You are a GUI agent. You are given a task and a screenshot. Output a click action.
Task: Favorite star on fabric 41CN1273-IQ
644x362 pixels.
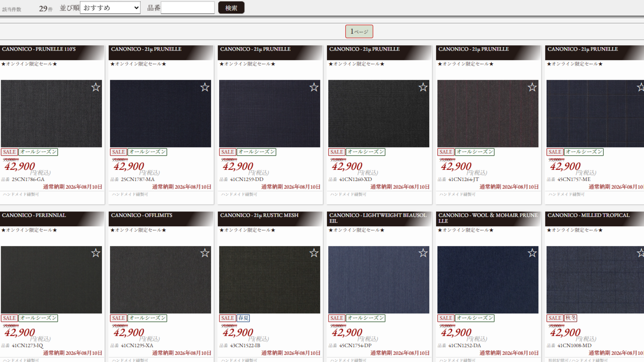(x=95, y=253)
